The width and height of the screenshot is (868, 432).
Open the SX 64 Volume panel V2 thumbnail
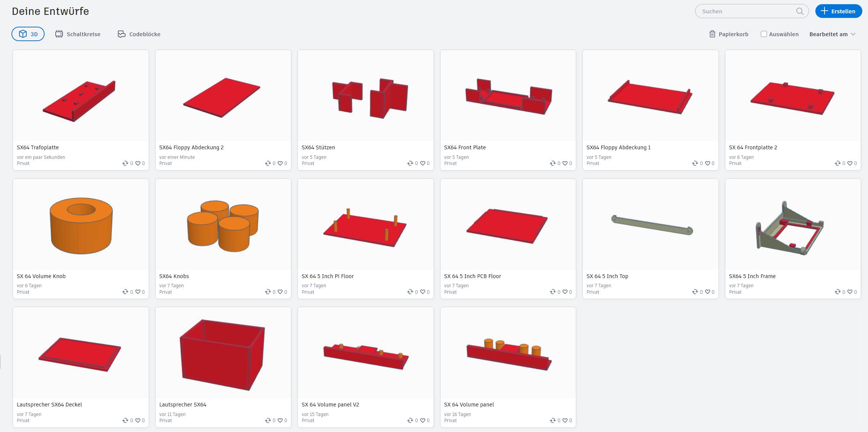coord(366,353)
